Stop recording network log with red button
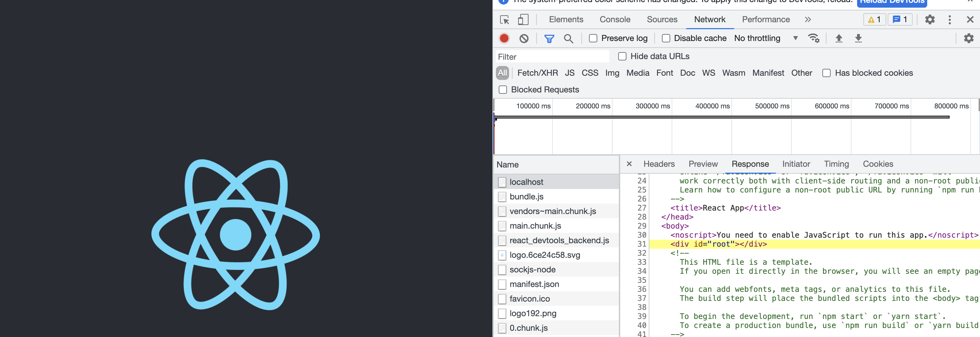 tap(504, 39)
